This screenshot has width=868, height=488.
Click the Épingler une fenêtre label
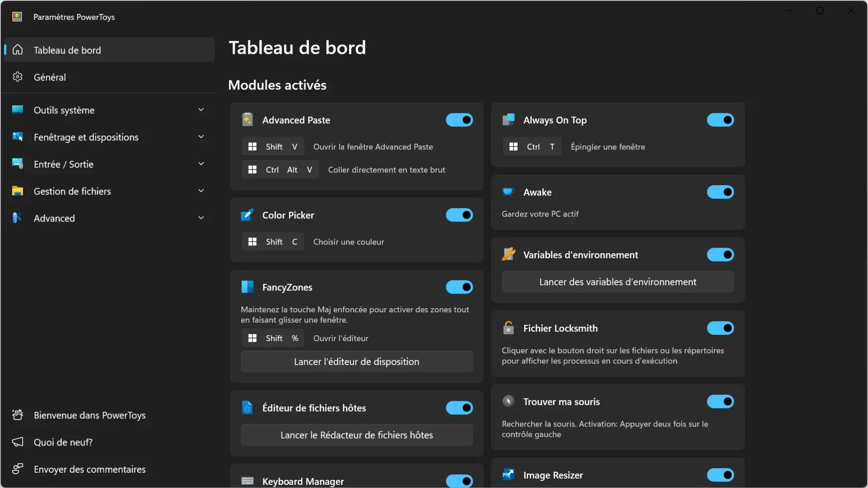608,147
